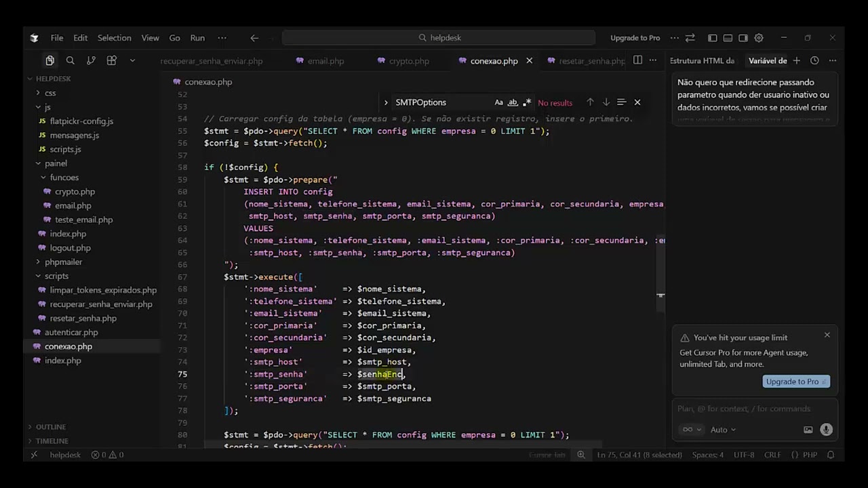Split the editor with the split icon
The width and height of the screenshot is (868, 488).
tap(637, 60)
